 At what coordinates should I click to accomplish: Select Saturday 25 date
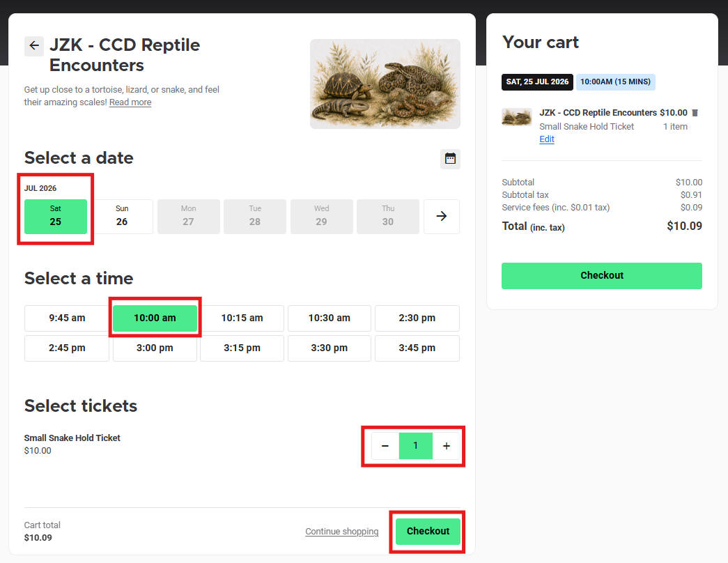pyautogui.click(x=56, y=217)
